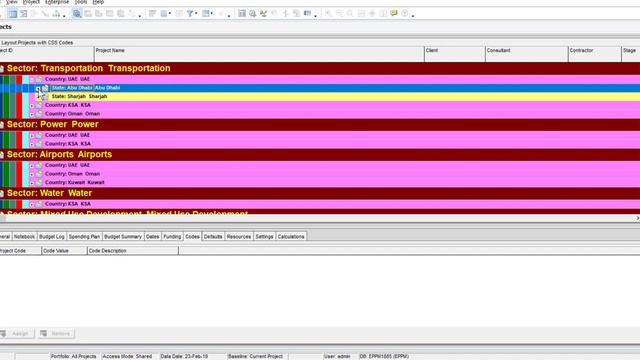The width and height of the screenshot is (640, 360).
Task: Open the Defaults tab
Action: click(x=213, y=237)
